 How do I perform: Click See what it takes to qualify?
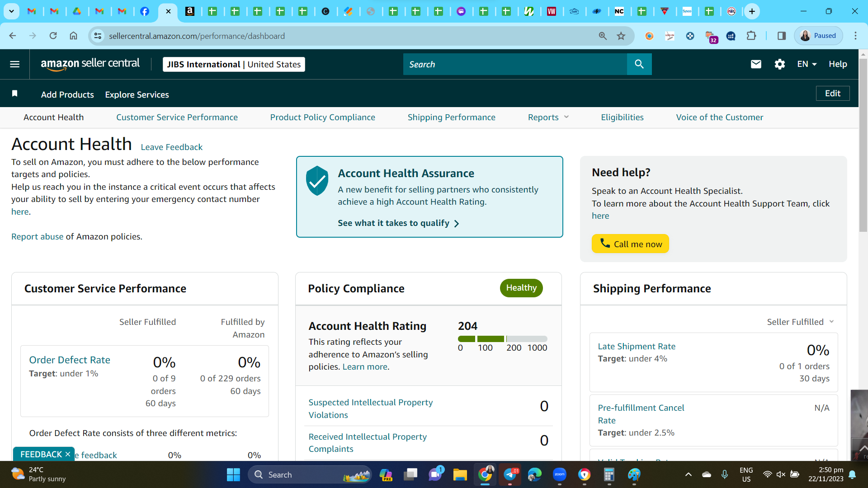398,223
